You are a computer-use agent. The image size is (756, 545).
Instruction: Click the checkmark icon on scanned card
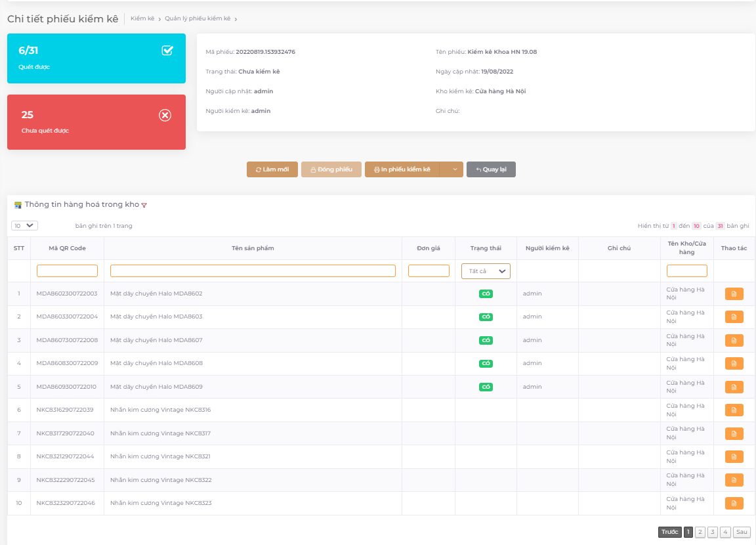coord(167,51)
